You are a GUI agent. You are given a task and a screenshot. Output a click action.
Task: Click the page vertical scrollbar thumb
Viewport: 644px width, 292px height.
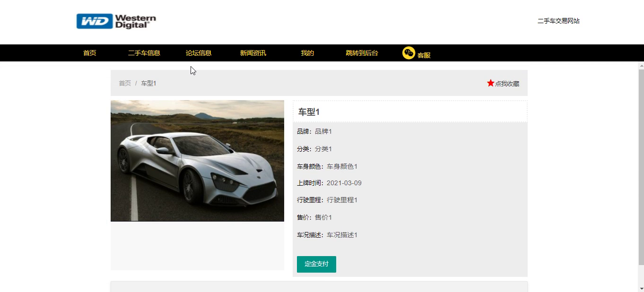[641, 166]
